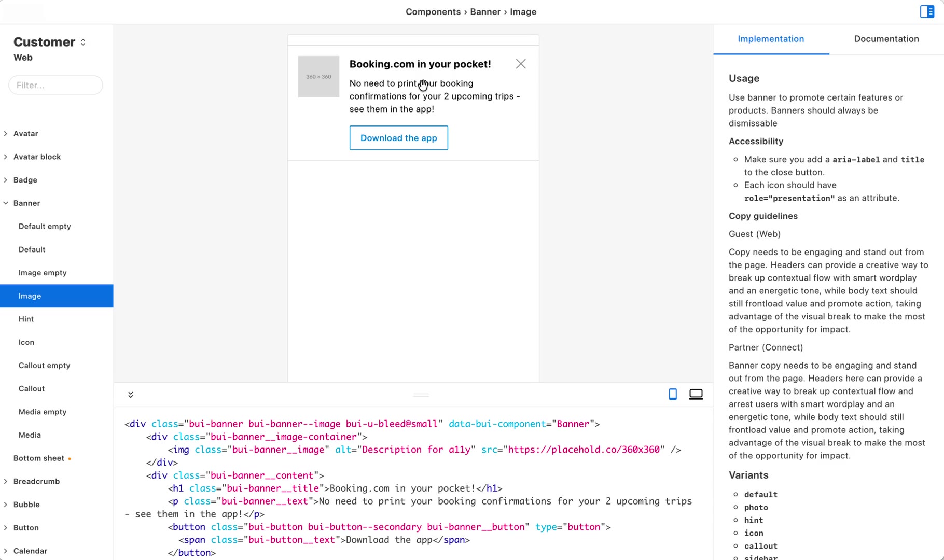
Task: Select the Media empty banner story
Action: [43, 412]
